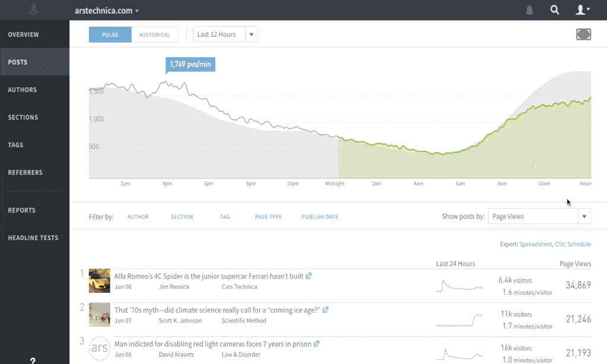Image resolution: width=607 pixels, height=364 pixels.
Task: Filter posts by Publish Date
Action: (320, 217)
